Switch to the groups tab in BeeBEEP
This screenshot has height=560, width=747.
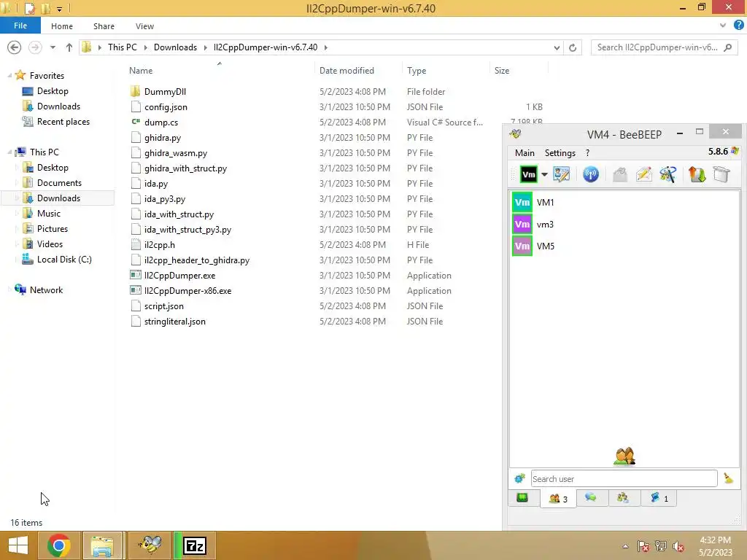pos(623,498)
